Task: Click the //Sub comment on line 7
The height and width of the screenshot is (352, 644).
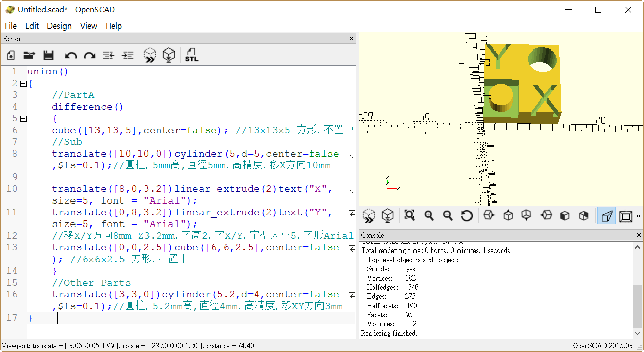Action: coord(66,142)
